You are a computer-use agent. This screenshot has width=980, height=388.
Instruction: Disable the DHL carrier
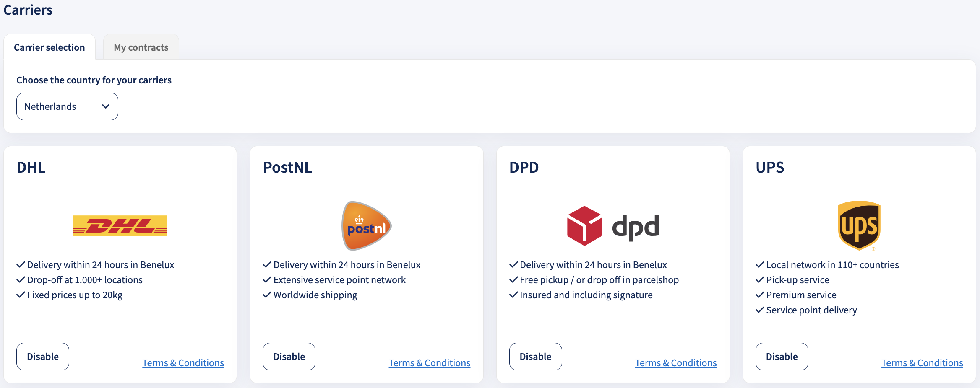tap(43, 357)
